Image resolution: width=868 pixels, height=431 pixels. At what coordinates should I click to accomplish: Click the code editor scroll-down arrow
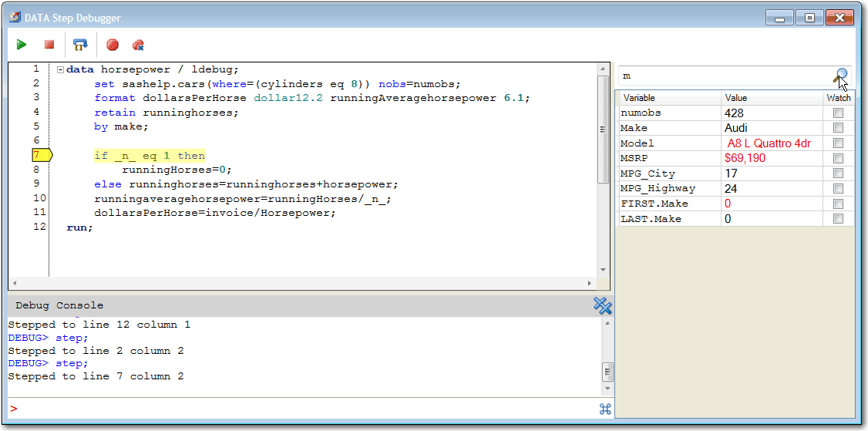[x=603, y=270]
